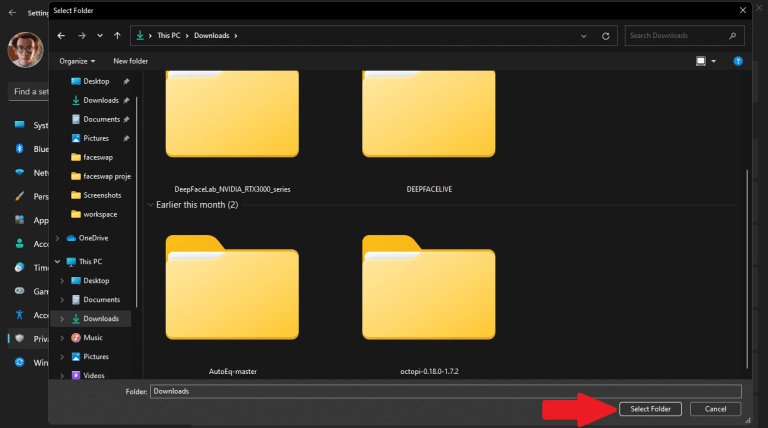Expand Music under This PC
This screenshot has width=768, height=428.
click(x=62, y=338)
